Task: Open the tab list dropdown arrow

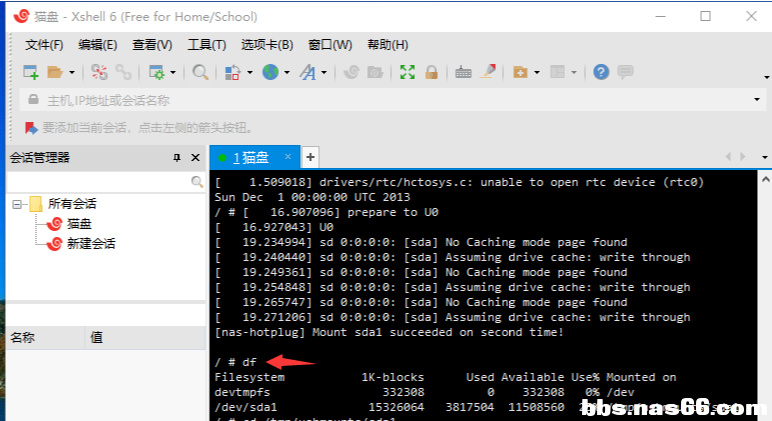Action: (x=765, y=158)
